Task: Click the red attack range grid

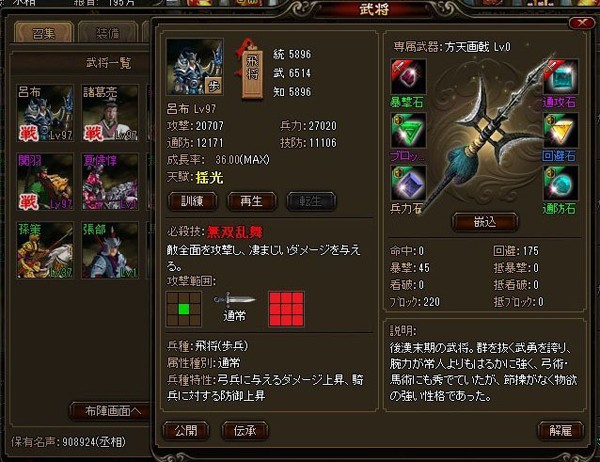Action: pyautogui.click(x=287, y=309)
